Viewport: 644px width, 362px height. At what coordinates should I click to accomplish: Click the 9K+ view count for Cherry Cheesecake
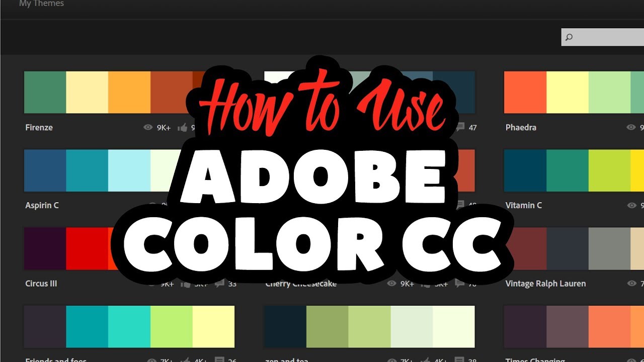click(407, 284)
